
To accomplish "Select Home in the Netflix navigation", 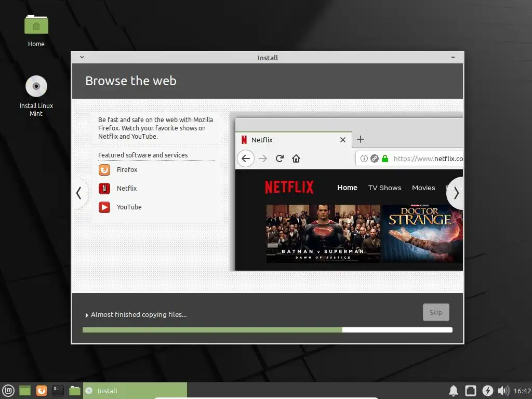I will point(347,188).
